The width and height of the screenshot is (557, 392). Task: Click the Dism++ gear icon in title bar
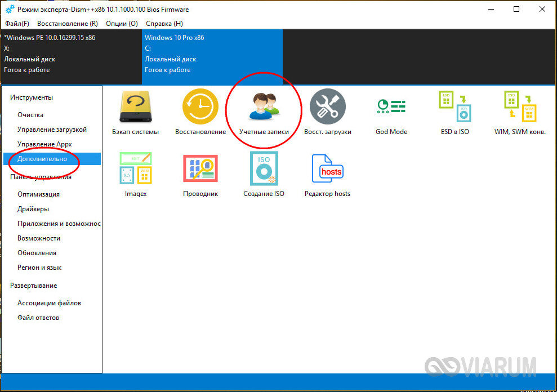[x=10, y=9]
